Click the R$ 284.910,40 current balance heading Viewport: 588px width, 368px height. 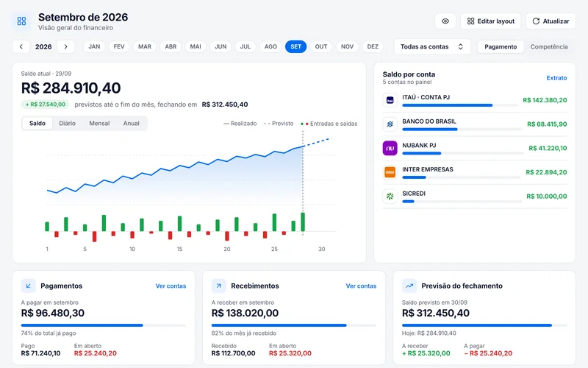click(71, 88)
